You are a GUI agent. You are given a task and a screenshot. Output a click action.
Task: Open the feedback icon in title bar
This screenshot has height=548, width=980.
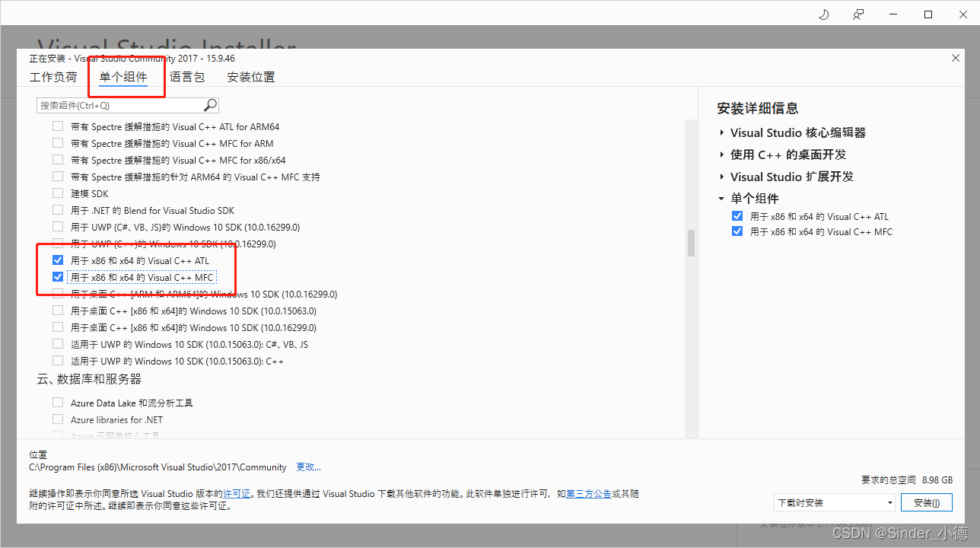coord(858,14)
